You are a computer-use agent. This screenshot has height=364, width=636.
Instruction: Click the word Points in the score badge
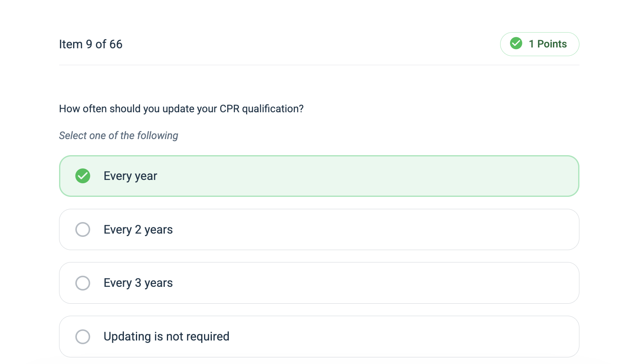552,44
